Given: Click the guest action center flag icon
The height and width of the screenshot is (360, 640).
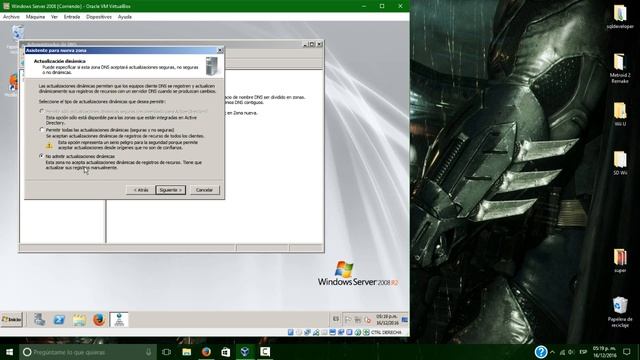Looking at the screenshot, I should (x=348, y=320).
